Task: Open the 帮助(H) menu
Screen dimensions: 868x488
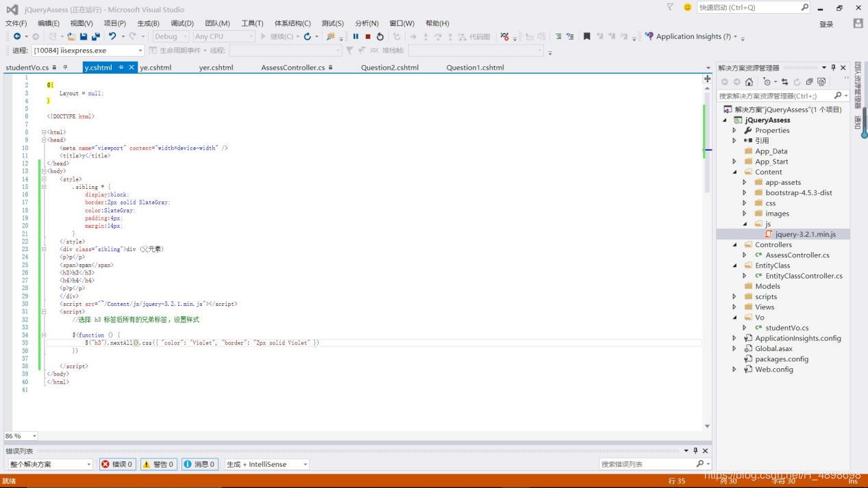Action: pos(437,23)
